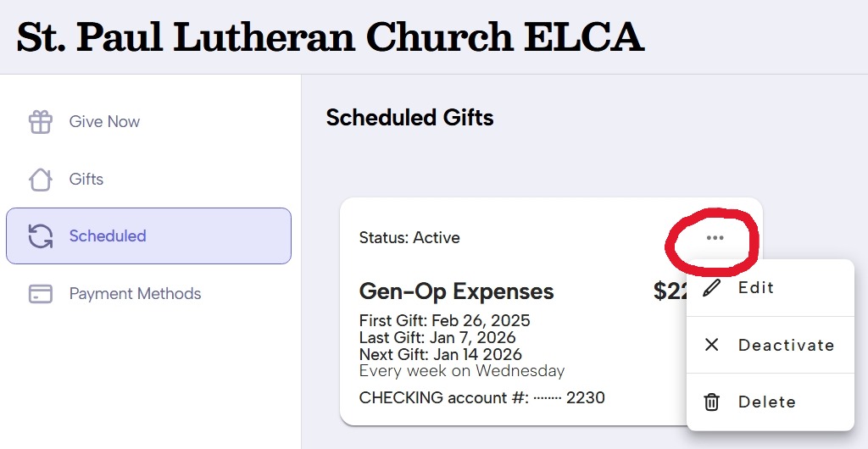
Task: Click the Gen-Op Expenses gift name
Action: pos(456,291)
